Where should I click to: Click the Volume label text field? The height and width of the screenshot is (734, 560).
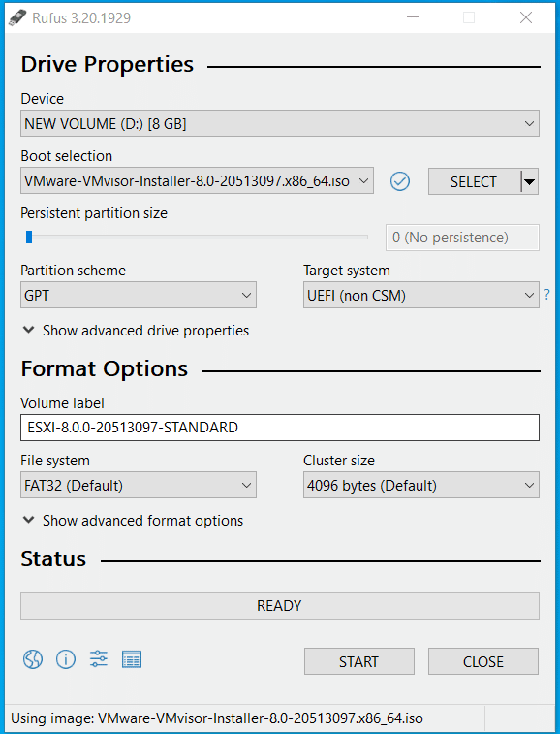click(280, 428)
